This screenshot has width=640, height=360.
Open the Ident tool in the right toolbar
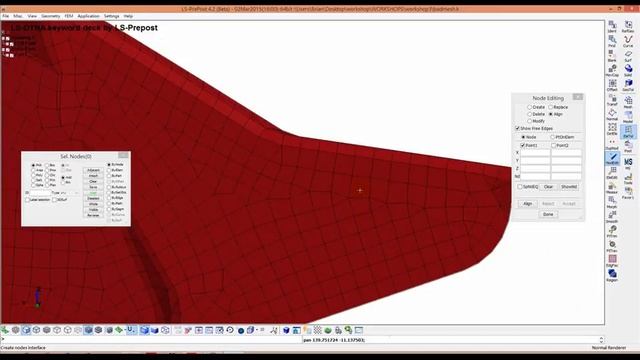click(612, 27)
